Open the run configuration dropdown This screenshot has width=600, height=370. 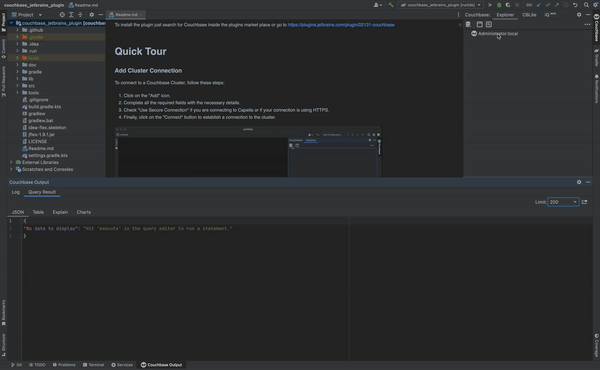point(440,5)
